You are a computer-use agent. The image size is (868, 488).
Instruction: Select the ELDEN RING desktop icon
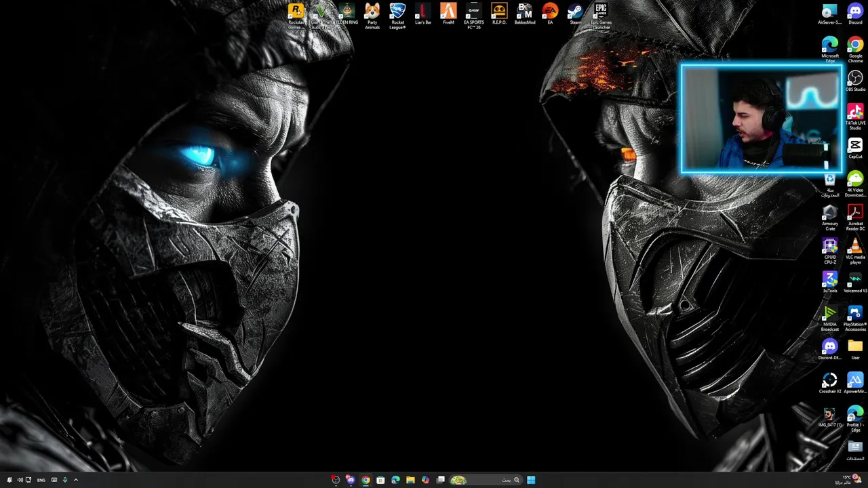pyautogui.click(x=347, y=14)
